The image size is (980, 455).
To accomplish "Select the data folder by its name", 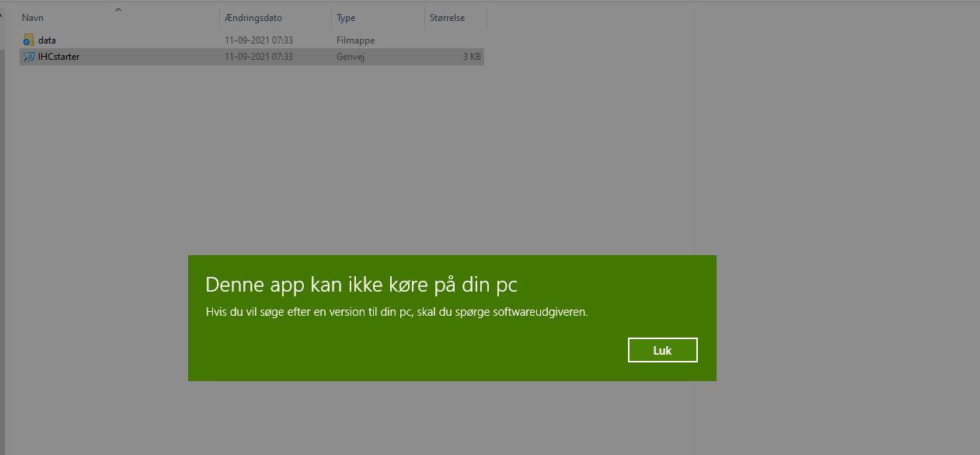I will coord(47,40).
